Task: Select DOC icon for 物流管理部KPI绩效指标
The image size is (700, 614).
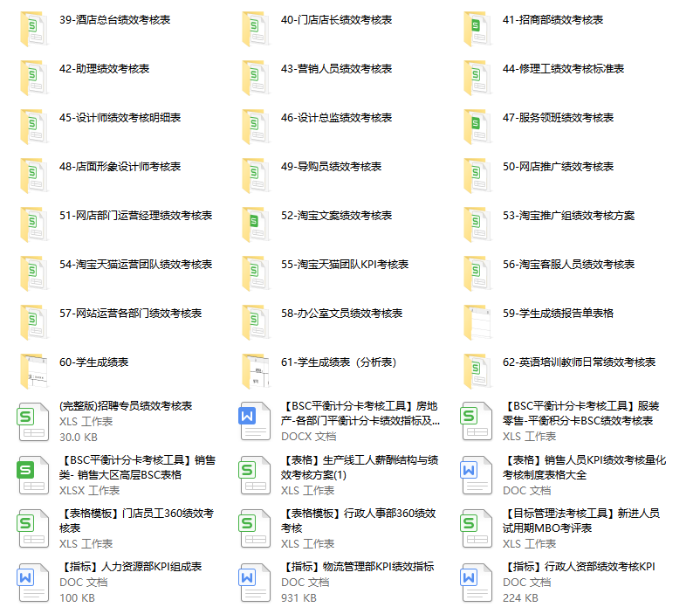Action: [255, 583]
